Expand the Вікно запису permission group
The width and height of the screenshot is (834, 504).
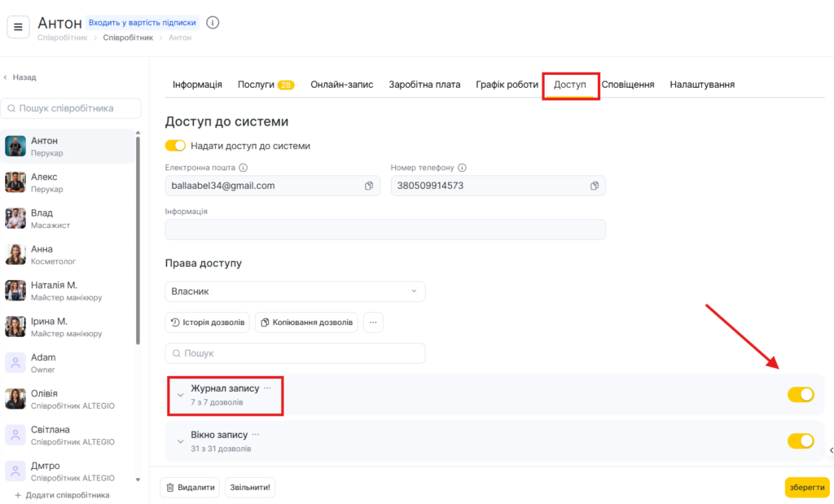click(x=181, y=442)
